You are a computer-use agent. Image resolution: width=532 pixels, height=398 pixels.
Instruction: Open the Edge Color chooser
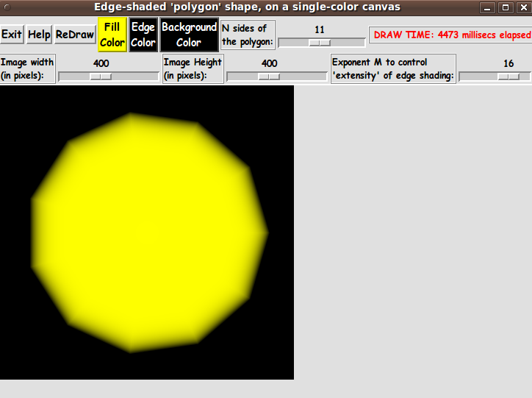pyautogui.click(x=143, y=35)
